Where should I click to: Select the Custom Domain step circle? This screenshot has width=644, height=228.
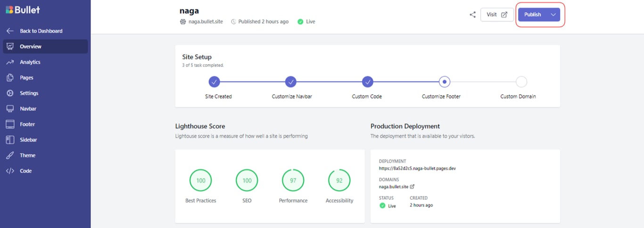pos(521,82)
